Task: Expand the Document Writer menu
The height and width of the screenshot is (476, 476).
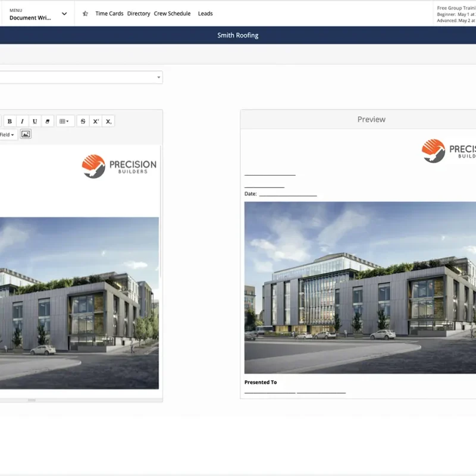Action: 37,14
